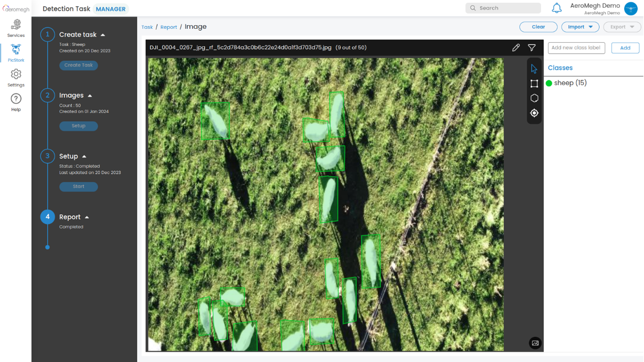Screen dimensions: 644x362
Task: Click the green sheep class color dot
Action: [x=549, y=83]
